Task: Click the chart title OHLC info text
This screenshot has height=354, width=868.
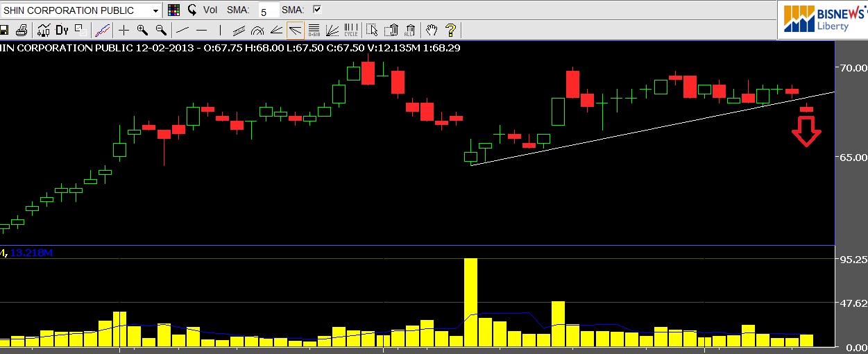Action: 230,48
